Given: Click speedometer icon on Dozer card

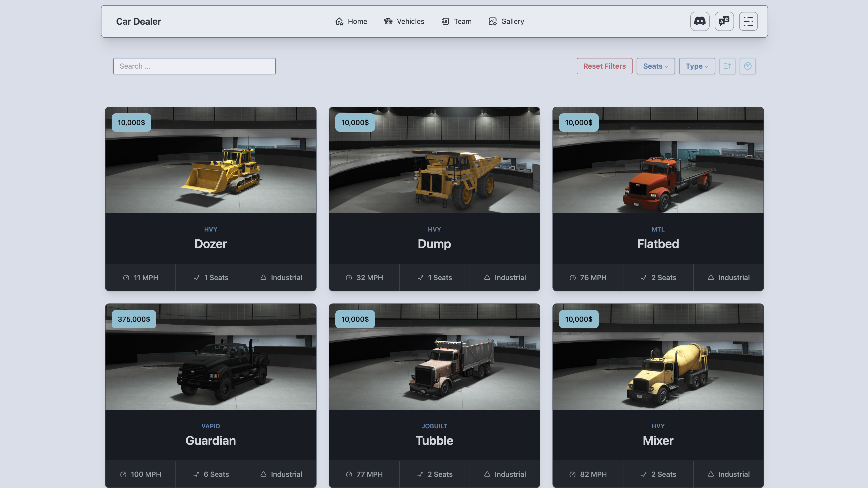Looking at the screenshot, I should click(x=126, y=278).
